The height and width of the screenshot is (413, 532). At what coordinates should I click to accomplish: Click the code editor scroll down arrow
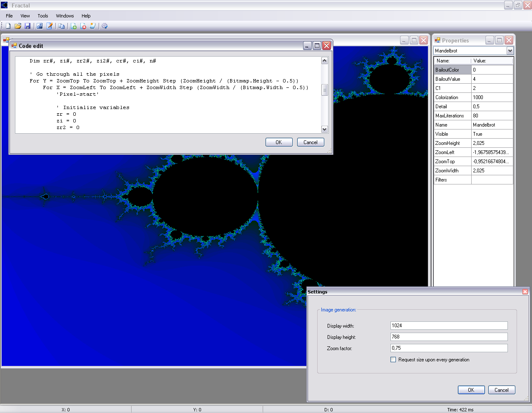coord(325,129)
